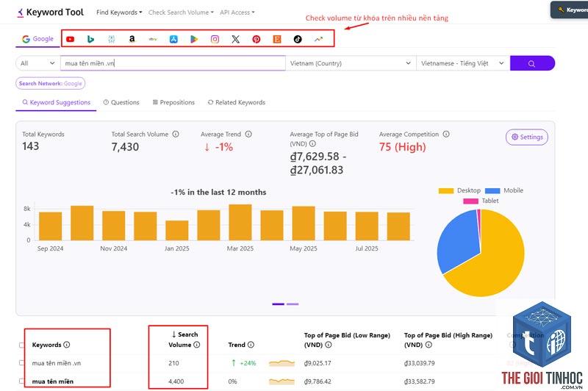Click info icon in Top of Page Bid (High Range) header

click(429, 345)
